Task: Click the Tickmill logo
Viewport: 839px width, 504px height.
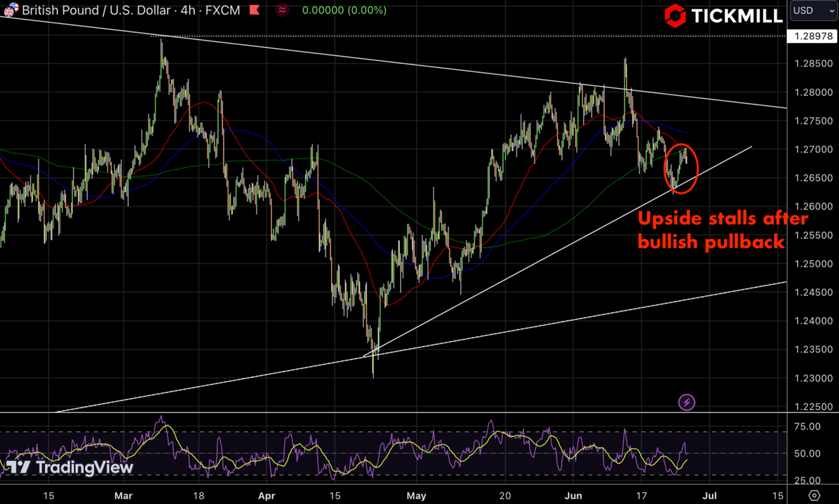Action: 723,16
